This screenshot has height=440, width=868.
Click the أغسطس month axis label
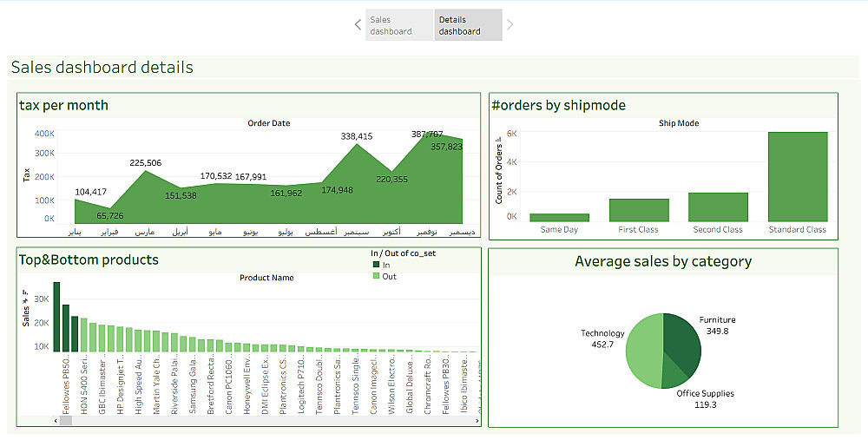321,232
